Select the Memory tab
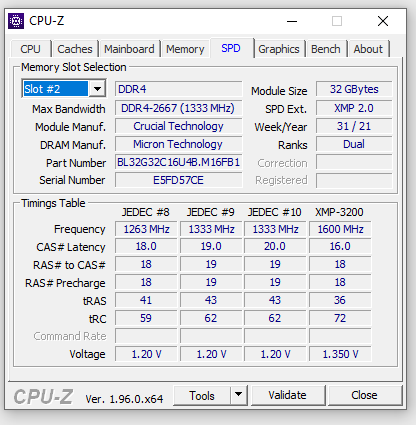The image size is (416, 425). 185,49
